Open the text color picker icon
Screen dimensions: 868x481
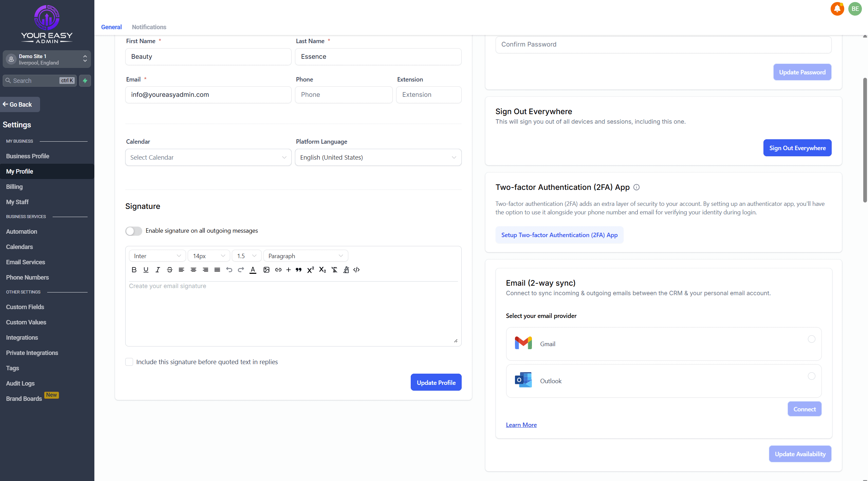(253, 270)
